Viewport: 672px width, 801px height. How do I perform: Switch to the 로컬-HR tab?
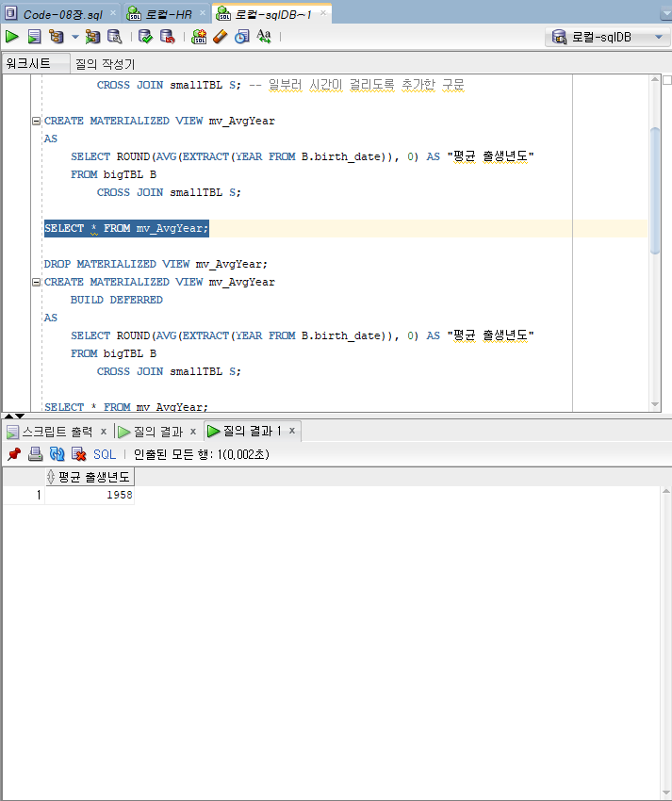point(169,14)
